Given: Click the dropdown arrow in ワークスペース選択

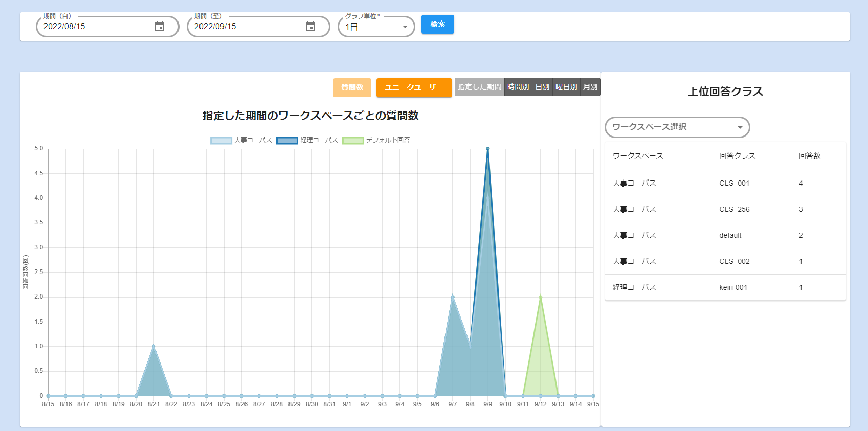Looking at the screenshot, I should (x=740, y=127).
